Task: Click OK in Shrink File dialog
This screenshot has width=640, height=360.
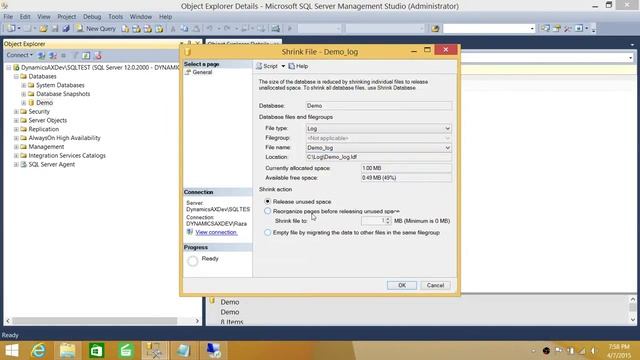Action: point(402,285)
